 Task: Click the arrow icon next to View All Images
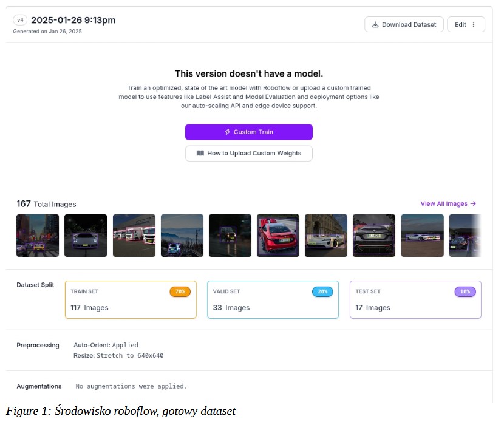point(472,203)
